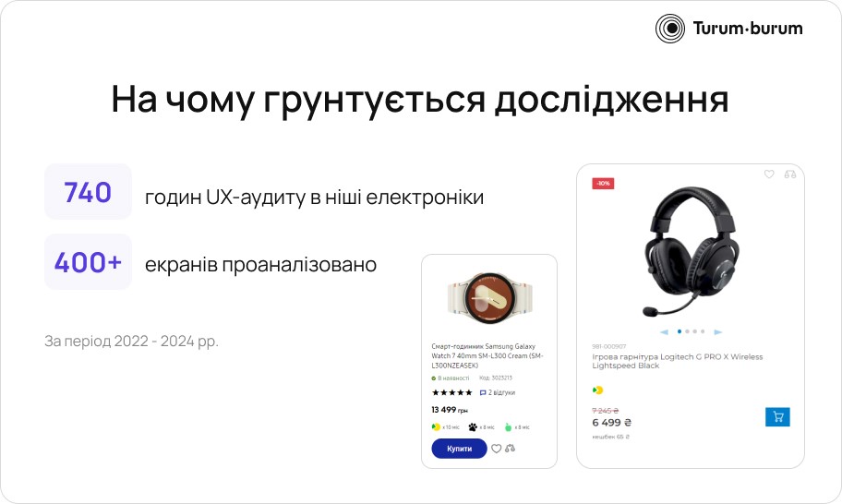Click the five-star rating on the watch
This screenshot has width=842, height=504.
(451, 392)
